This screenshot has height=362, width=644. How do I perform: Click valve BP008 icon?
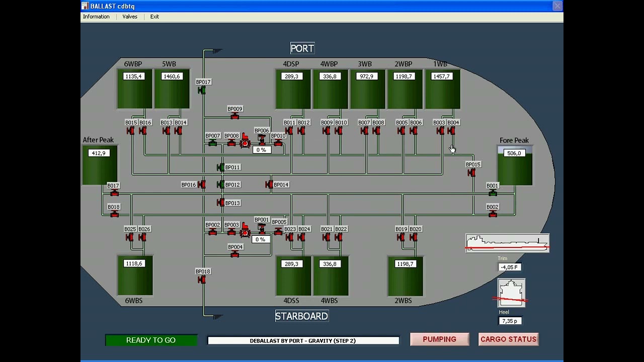click(x=231, y=143)
